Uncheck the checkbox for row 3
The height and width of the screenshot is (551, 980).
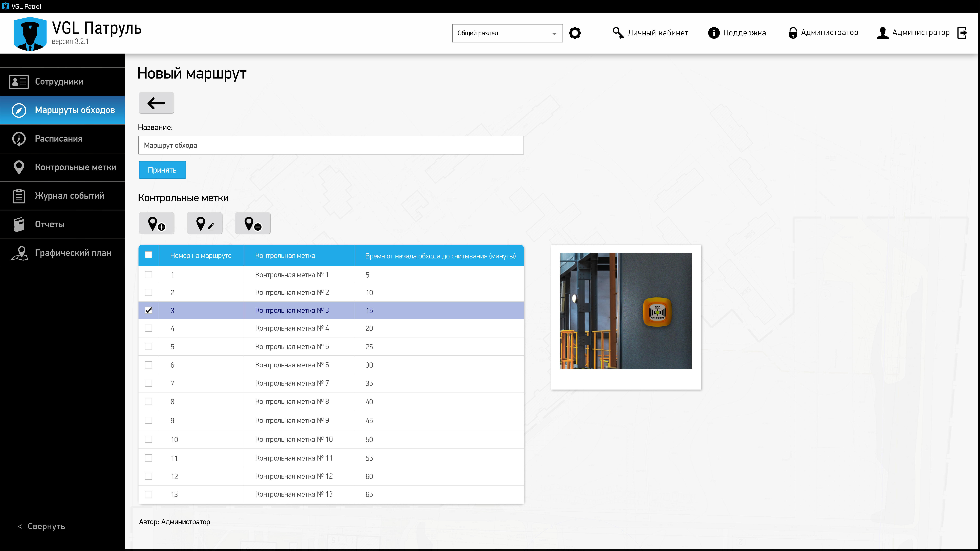point(148,310)
